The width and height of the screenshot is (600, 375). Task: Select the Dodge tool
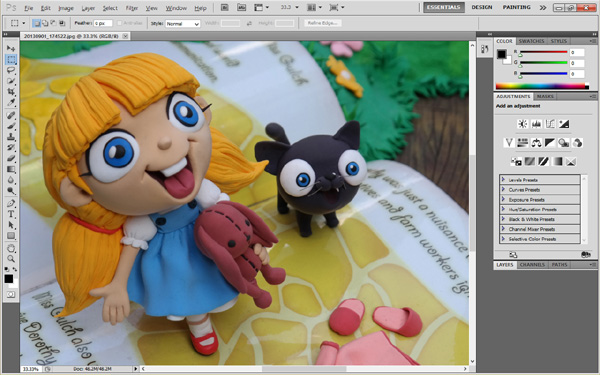click(11, 190)
